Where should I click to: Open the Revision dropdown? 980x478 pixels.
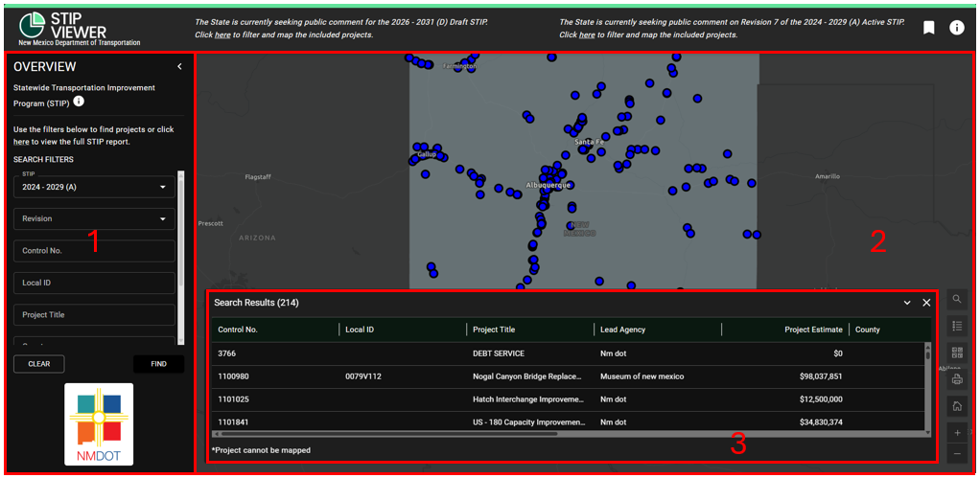94,219
